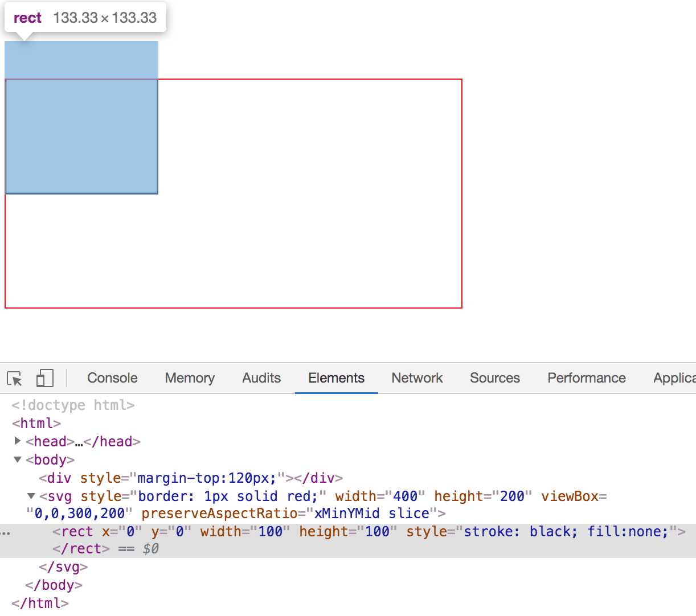Image resolution: width=696 pixels, height=616 pixels.
Task: Click the ellipsis beside the selected rect row
Action: 5,533
